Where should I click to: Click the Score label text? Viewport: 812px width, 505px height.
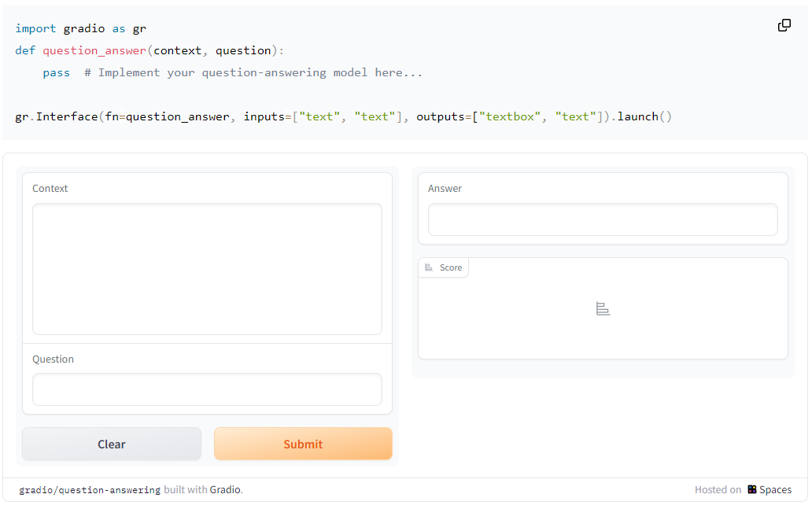(x=451, y=267)
